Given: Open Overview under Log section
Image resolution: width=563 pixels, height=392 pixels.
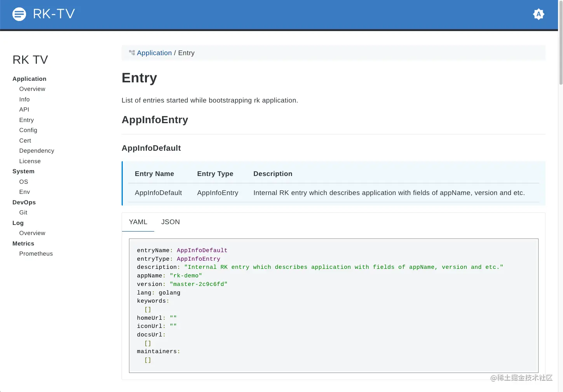Looking at the screenshot, I should 32,233.
